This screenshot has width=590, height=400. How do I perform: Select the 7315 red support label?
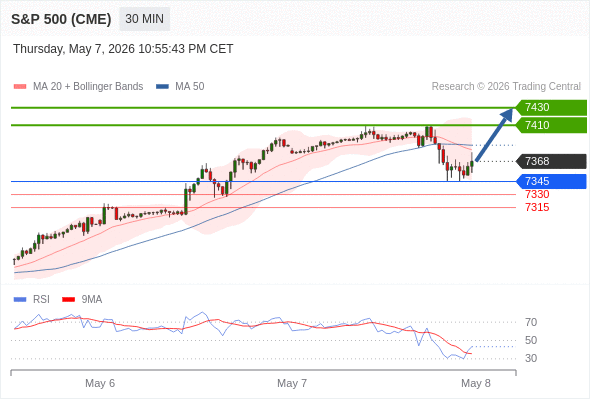[537, 207]
